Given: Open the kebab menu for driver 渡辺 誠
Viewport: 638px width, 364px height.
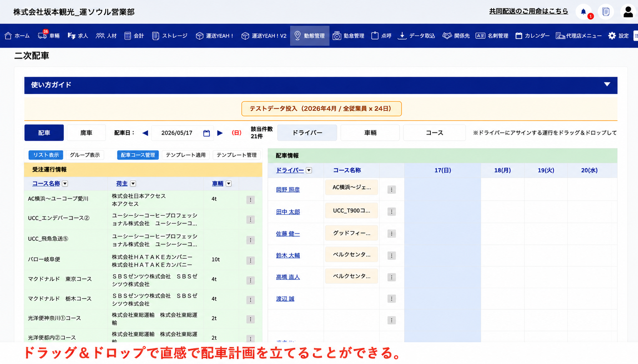Looking at the screenshot, I should pos(392,299).
